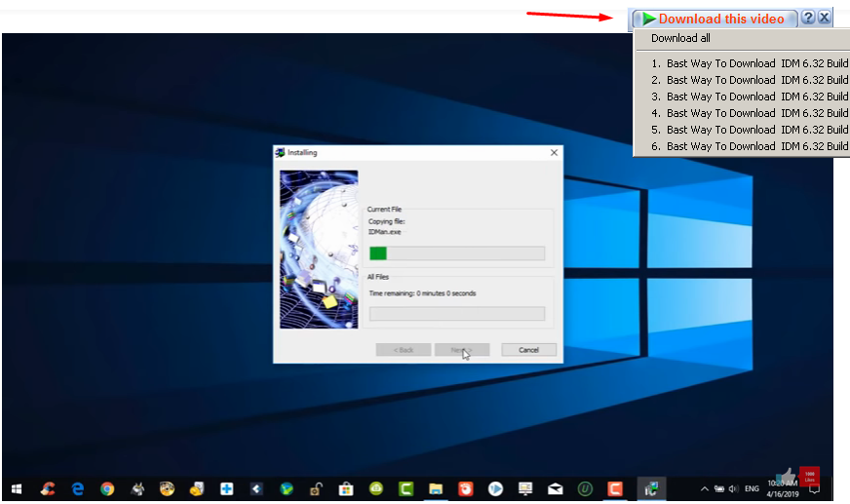
Task: Open the Mail app from the taskbar
Action: [555, 489]
